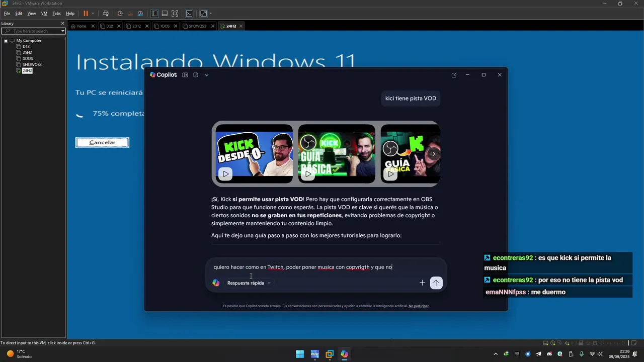Take a snapshot using the clock icon
The image size is (644, 362).
coord(120,14)
